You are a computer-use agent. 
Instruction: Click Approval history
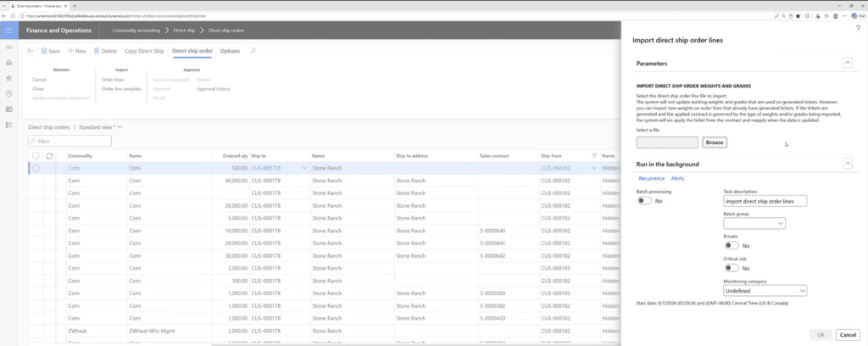point(213,88)
